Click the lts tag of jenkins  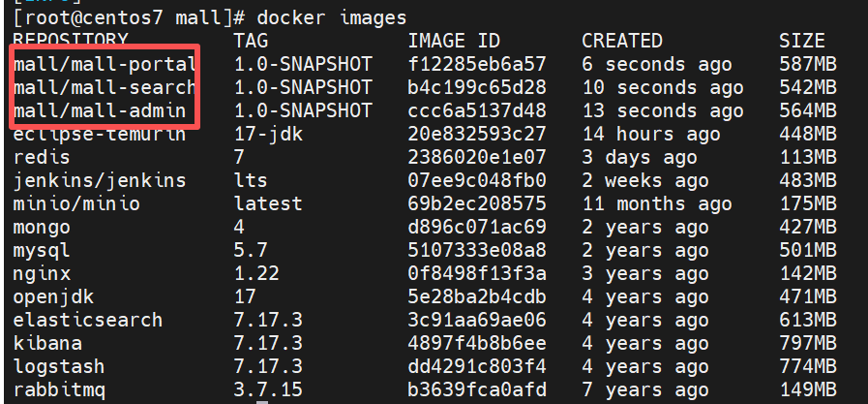[251, 180]
